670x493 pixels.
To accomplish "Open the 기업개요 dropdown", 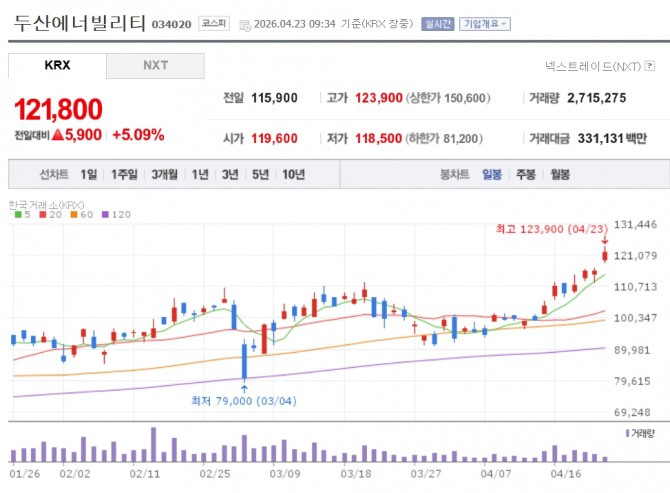I will pyautogui.click(x=485, y=24).
